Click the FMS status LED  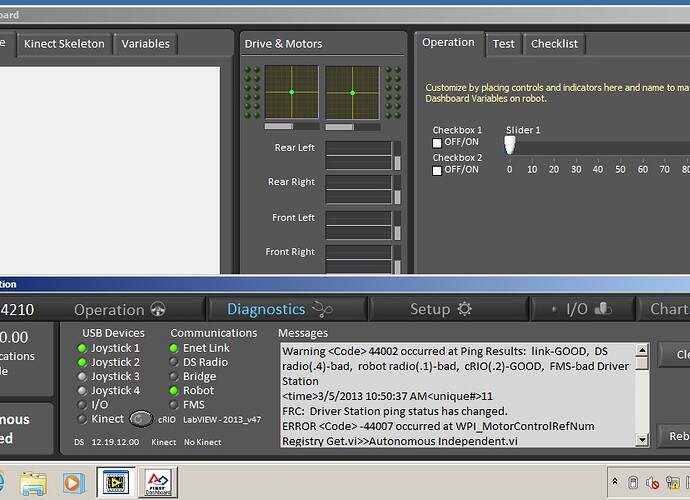(174, 404)
